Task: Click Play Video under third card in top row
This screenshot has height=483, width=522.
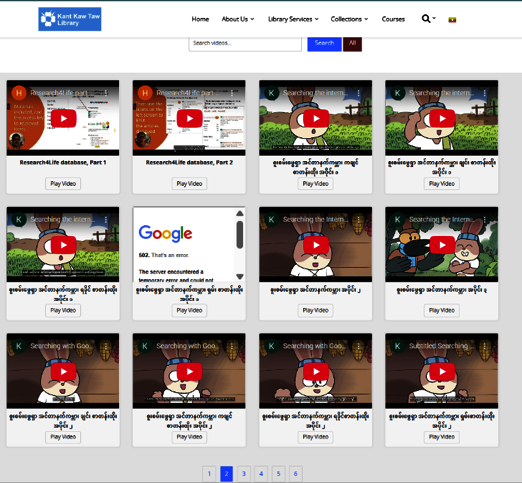Action: (x=315, y=184)
